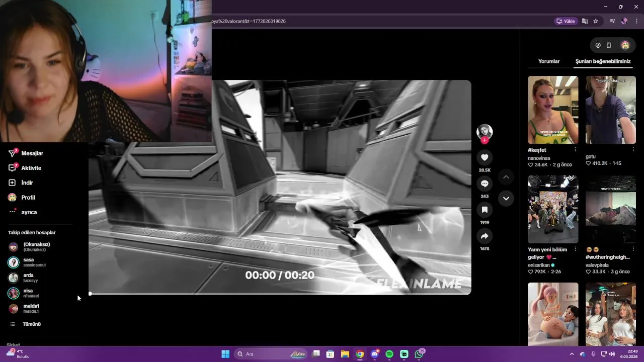Open the account avatar in top pill

tap(625, 45)
